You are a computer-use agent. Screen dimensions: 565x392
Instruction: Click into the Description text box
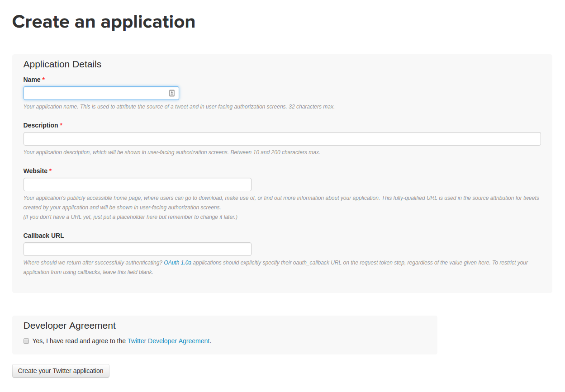[282, 139]
